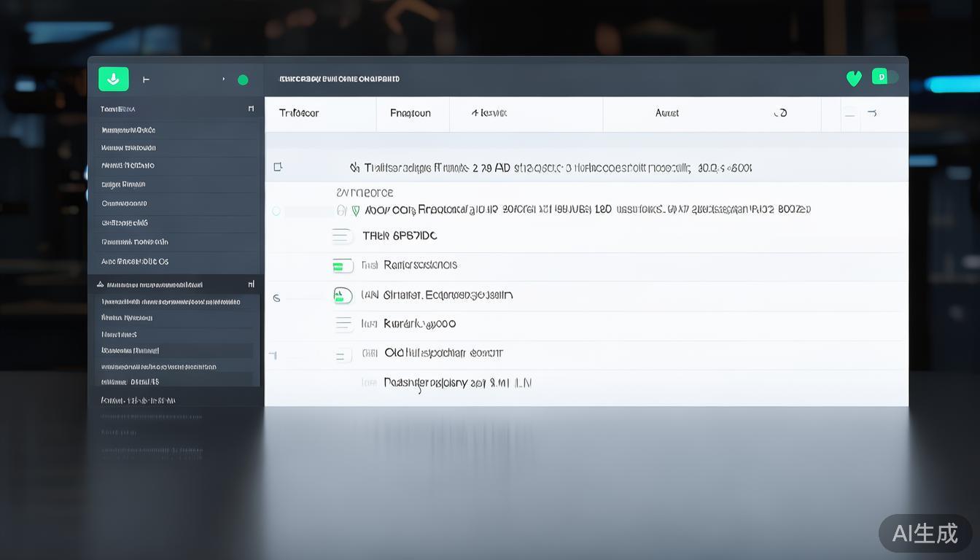Click the green chart icon beside 'Slrlafet' row
Image resolution: width=980 pixels, height=560 pixels.
point(342,295)
